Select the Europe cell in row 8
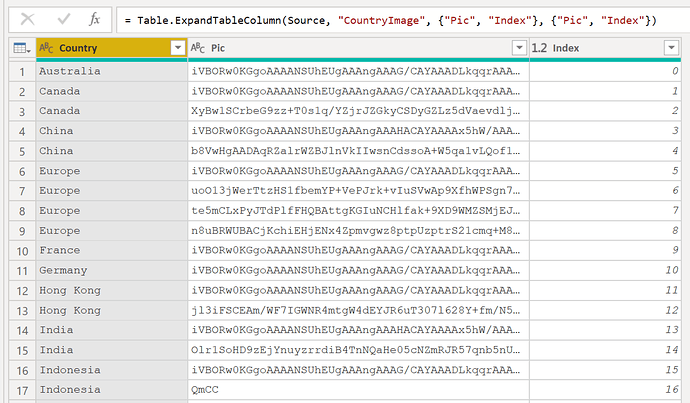This screenshot has height=403, width=690. pos(112,211)
